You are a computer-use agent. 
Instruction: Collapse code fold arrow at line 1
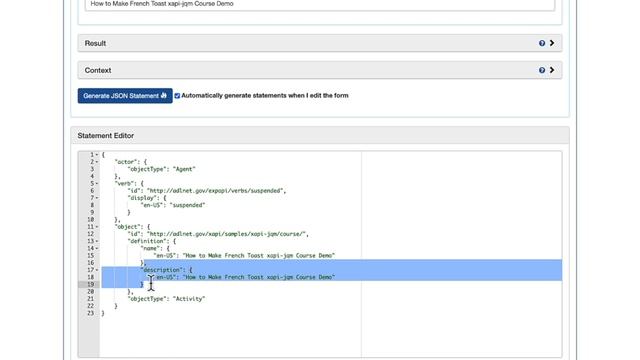click(97, 155)
